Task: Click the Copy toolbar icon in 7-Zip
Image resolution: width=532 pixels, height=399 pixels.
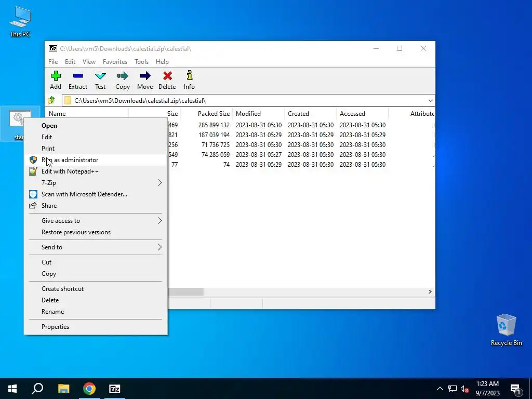Action: [x=123, y=81]
